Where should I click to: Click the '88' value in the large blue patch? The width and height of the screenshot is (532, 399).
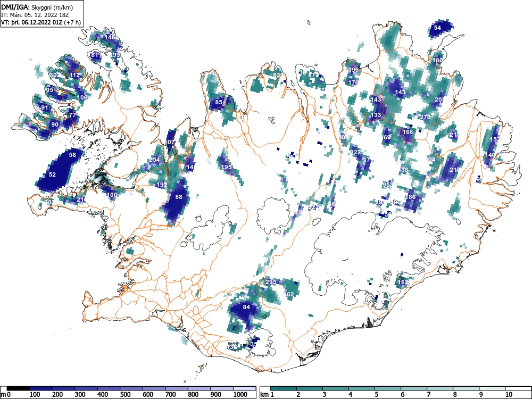pyautogui.click(x=179, y=197)
